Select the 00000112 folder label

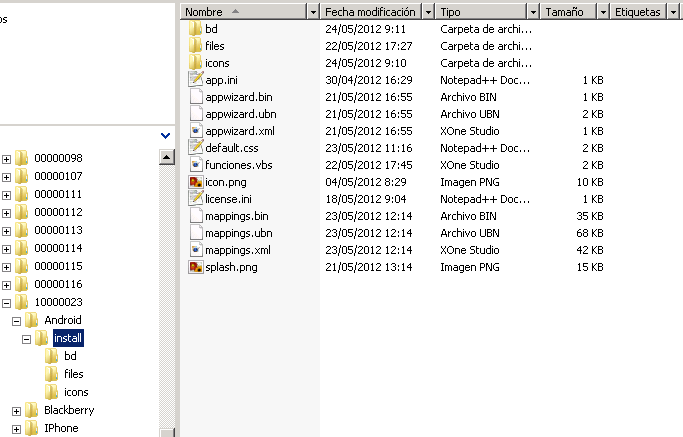58,212
